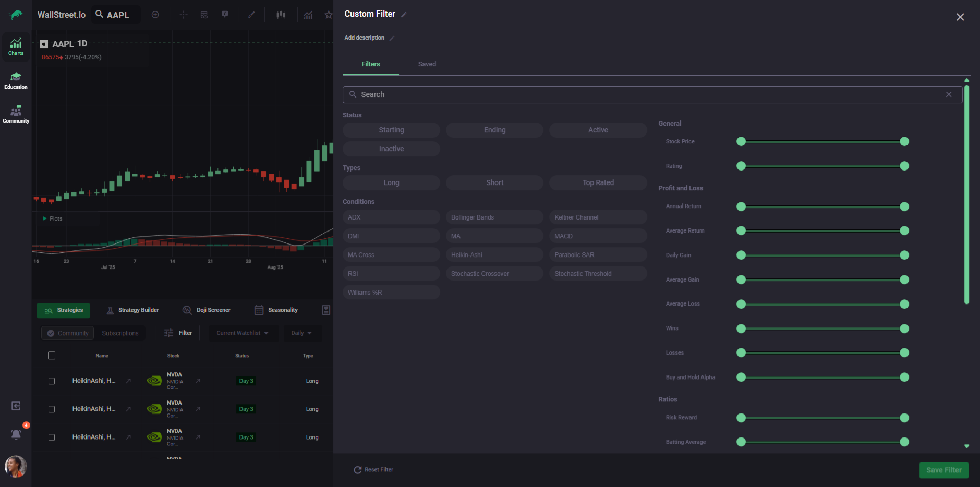Open the notifications bell

point(16,434)
